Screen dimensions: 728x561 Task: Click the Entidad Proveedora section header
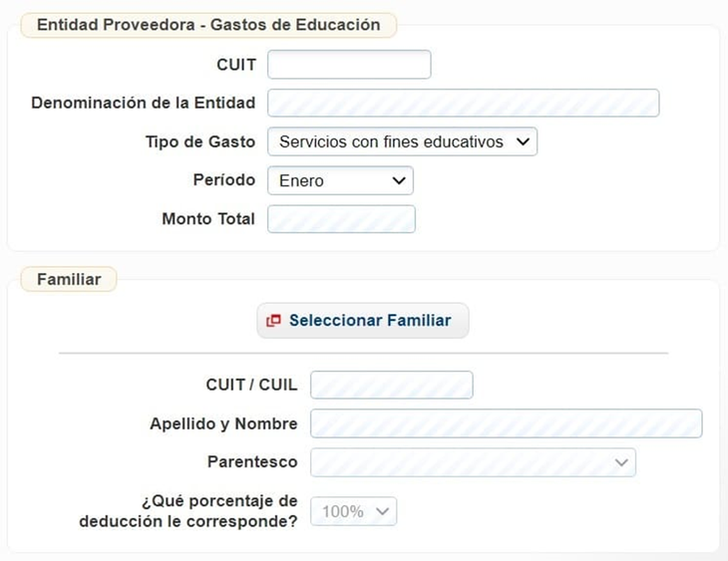click(x=208, y=25)
